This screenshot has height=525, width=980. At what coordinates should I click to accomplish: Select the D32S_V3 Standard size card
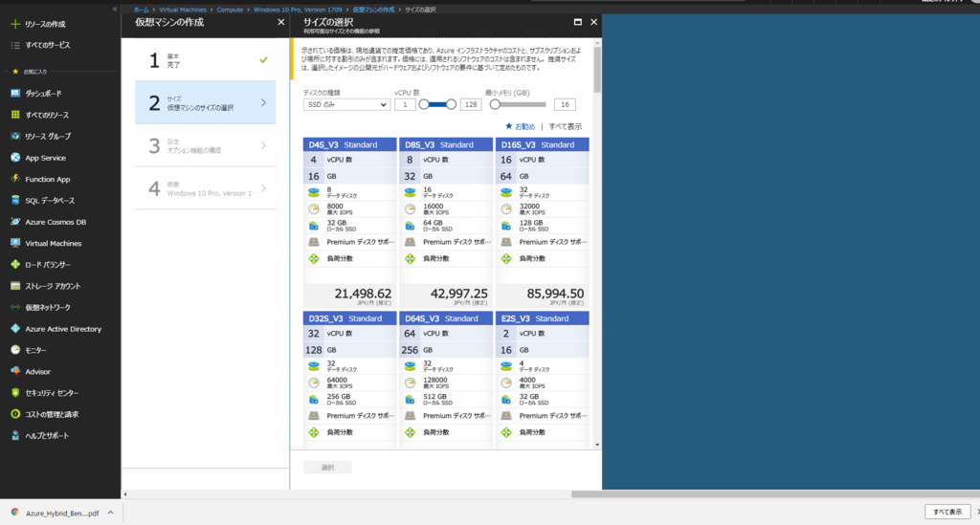click(x=350, y=381)
